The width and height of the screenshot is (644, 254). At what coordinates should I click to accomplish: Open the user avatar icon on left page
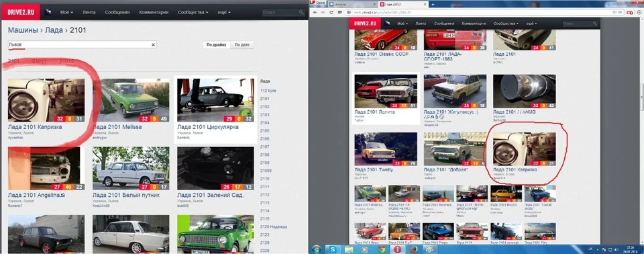click(x=48, y=12)
